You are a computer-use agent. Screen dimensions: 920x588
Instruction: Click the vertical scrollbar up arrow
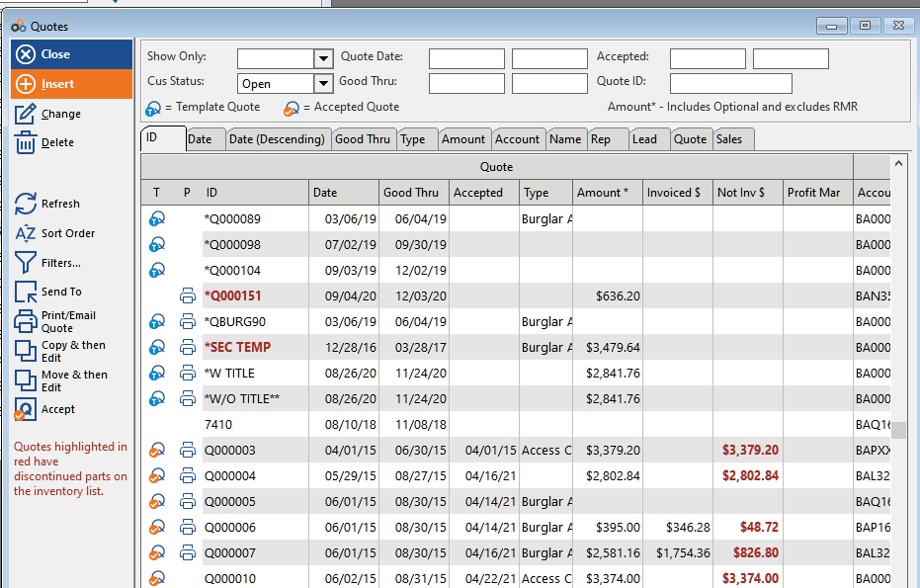pyautogui.click(x=898, y=162)
